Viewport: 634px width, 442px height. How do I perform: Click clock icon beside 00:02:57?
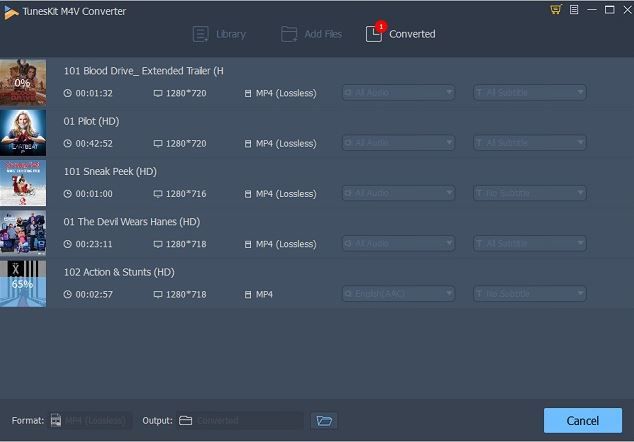[68, 294]
